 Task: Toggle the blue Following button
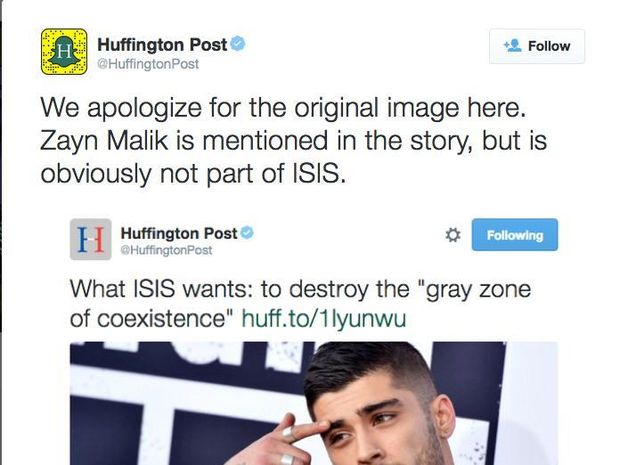point(514,235)
